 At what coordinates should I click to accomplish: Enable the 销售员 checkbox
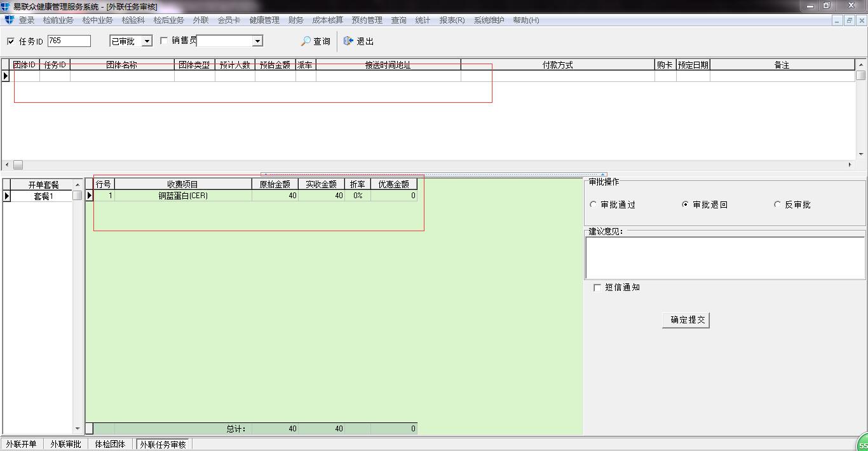[x=164, y=41]
